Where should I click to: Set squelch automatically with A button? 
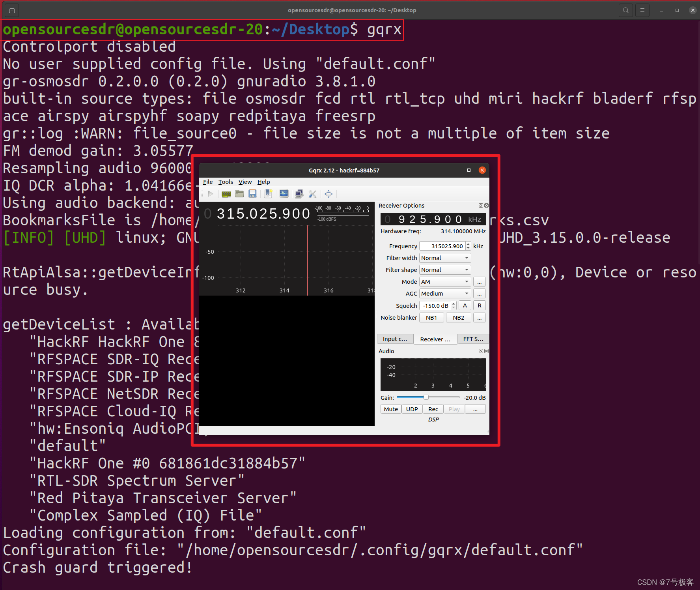tap(465, 305)
